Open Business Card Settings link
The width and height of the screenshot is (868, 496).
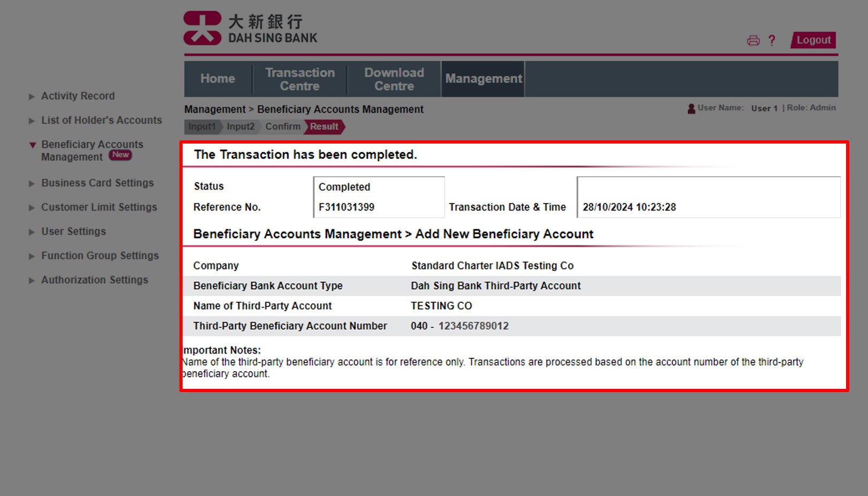pos(97,183)
